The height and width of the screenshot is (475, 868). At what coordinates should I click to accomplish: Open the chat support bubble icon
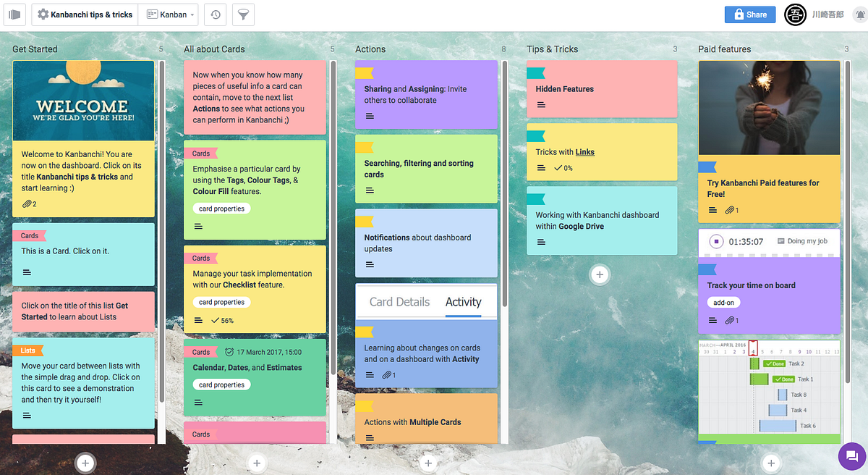[851, 455]
